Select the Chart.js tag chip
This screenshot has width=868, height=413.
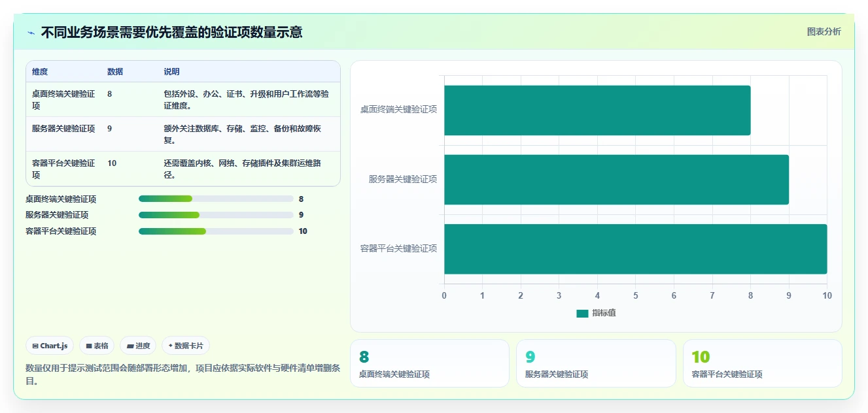50,346
